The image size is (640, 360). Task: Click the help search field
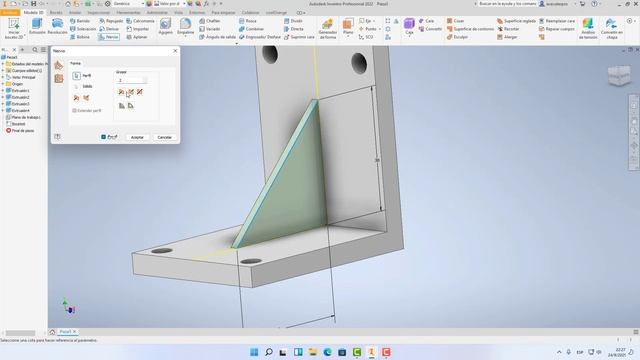(x=507, y=4)
